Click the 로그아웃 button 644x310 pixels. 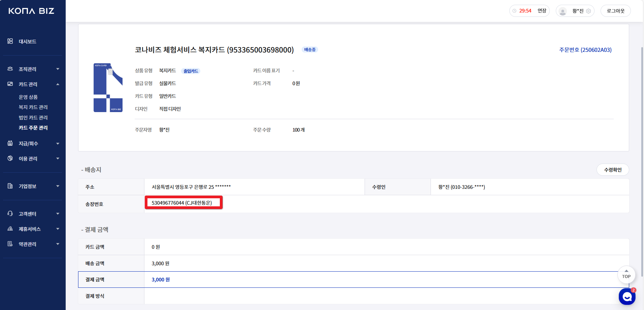pos(615,11)
